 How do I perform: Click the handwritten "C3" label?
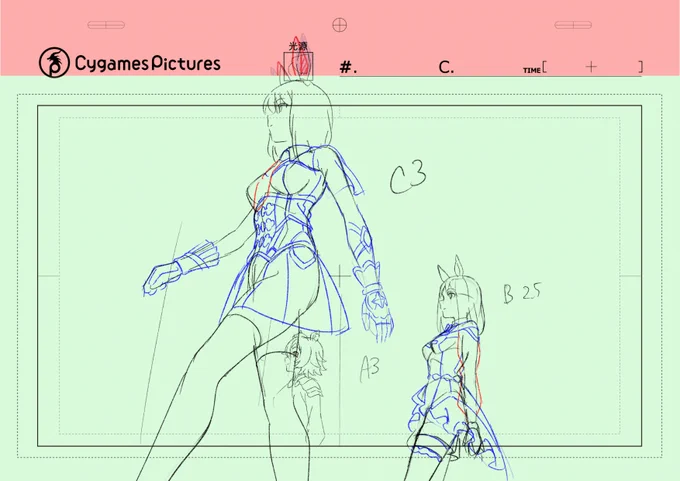click(408, 177)
